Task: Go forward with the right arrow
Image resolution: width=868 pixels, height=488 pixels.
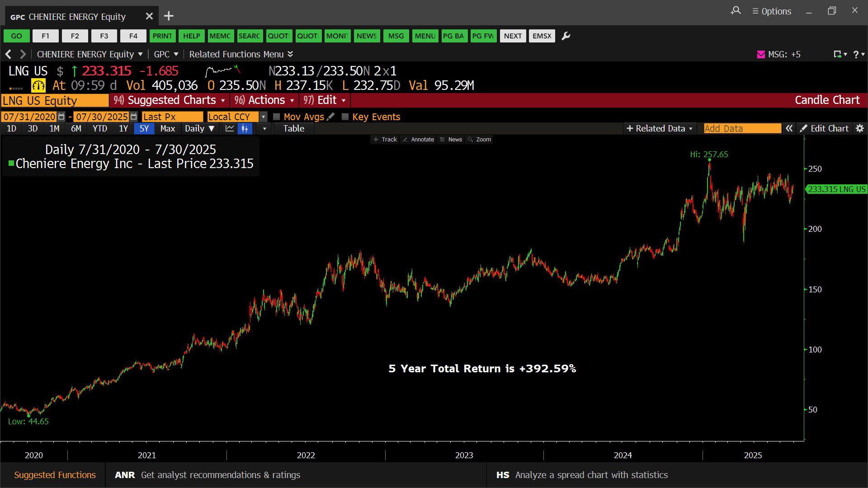Action: click(x=23, y=54)
